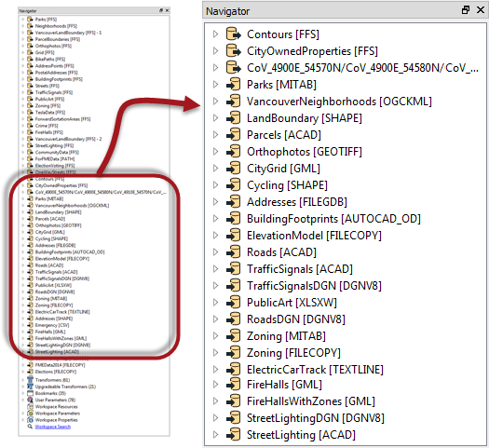Select 'FireHalls [GML]' text in enlarged Navigator

(284, 385)
